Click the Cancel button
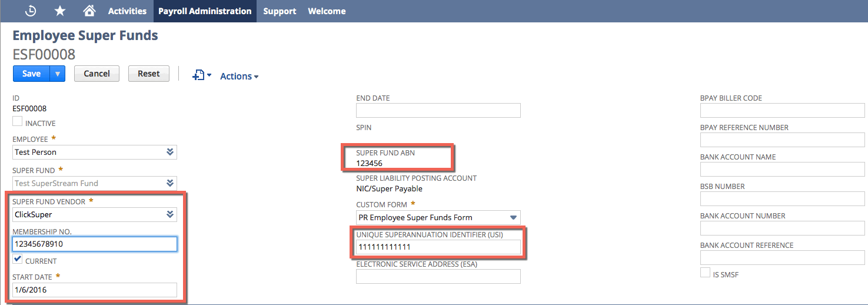Viewport: 868px width, 305px height. click(97, 74)
